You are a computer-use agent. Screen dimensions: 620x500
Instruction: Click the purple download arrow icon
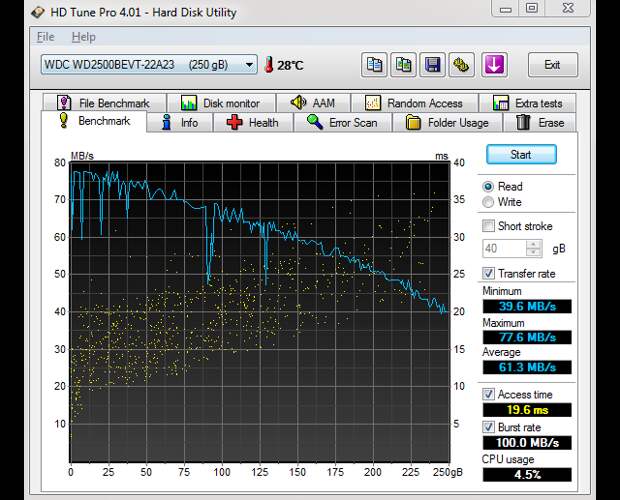(x=494, y=65)
